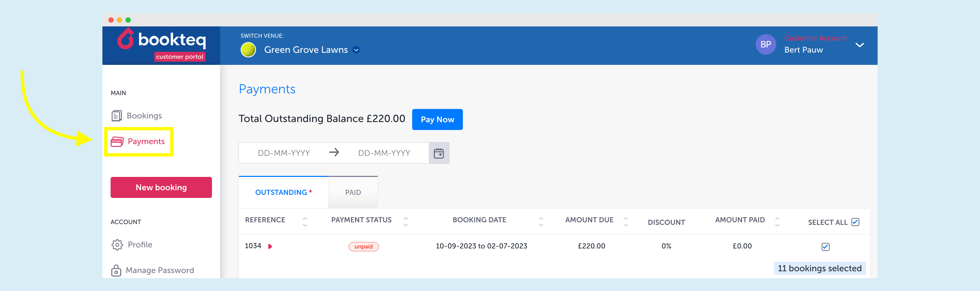The image size is (980, 291).
Task: Click the BP user avatar
Action: coord(765,45)
